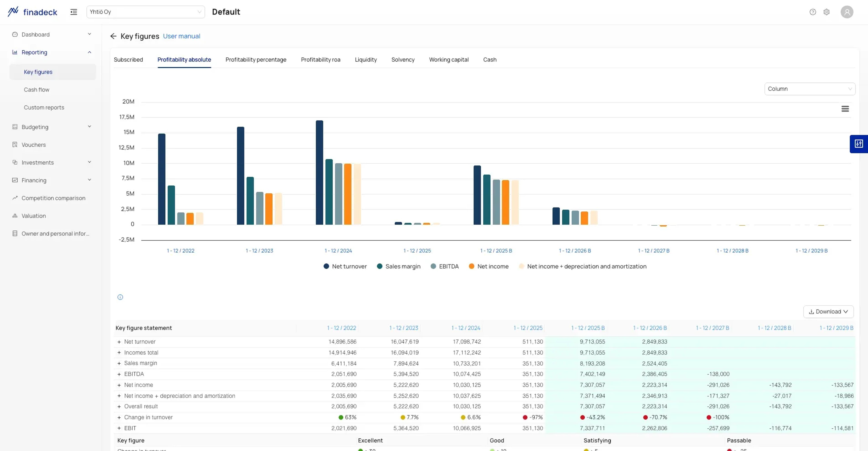The image size is (868, 451).
Task: Open the User manual link
Action: point(181,36)
